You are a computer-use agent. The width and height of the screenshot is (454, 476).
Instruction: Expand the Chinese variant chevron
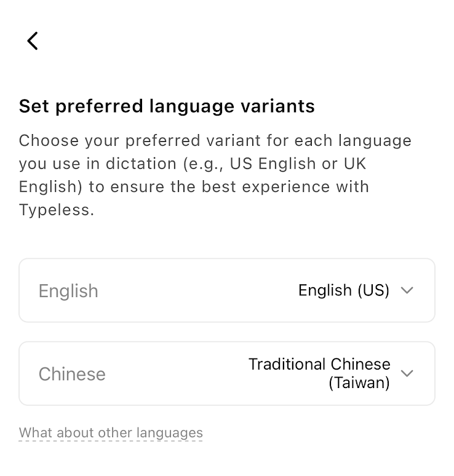407,373
